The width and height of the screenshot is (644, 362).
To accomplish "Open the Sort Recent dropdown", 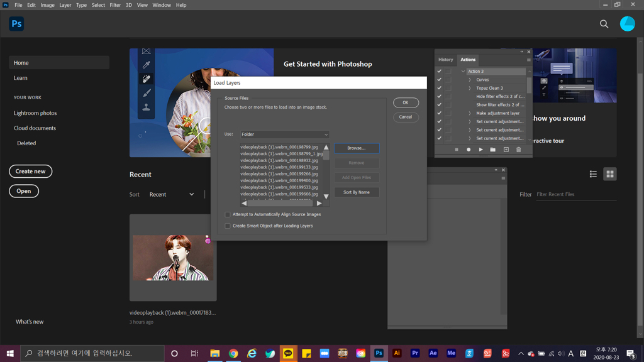I will tap(171, 195).
